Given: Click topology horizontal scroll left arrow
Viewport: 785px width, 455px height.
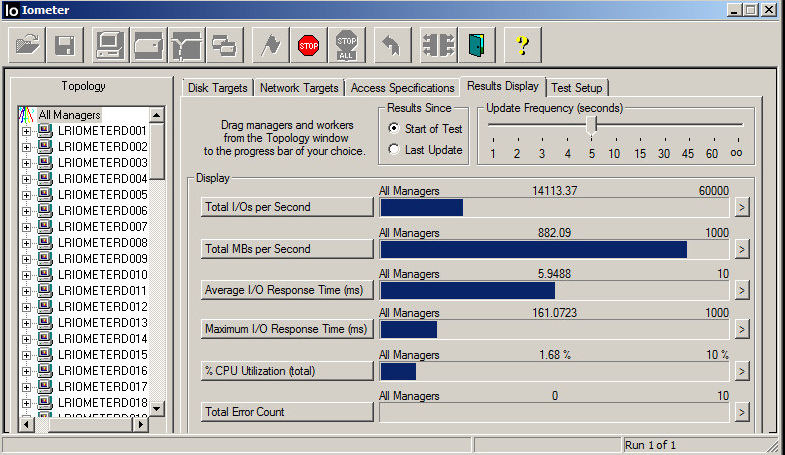Looking at the screenshot, I should coord(26,424).
